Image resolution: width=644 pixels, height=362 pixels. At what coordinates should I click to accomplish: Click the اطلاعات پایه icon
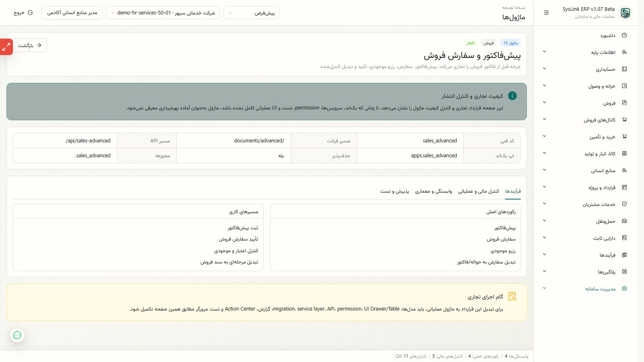click(x=624, y=52)
